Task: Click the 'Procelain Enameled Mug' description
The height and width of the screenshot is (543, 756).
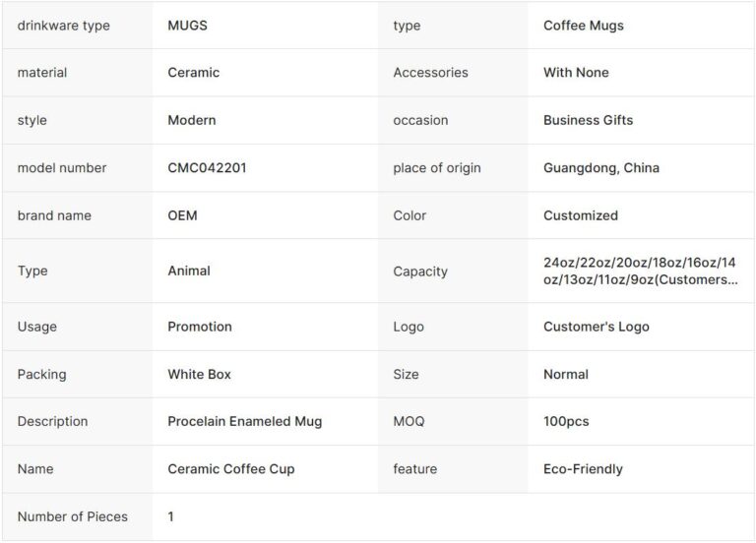Action: click(x=244, y=421)
